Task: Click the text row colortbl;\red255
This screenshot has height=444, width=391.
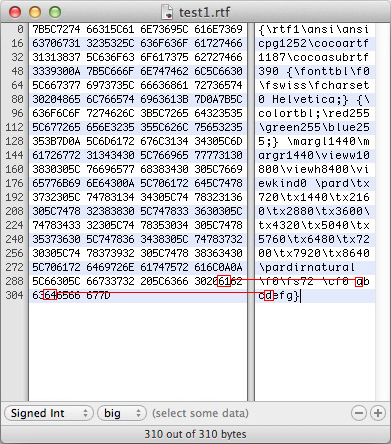Action: pos(314,113)
